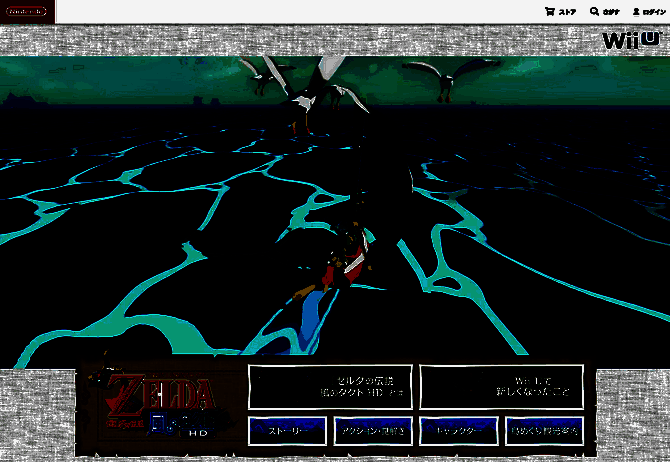Open the キャラクター (Character) section
Image resolution: width=670 pixels, height=462 pixels.
(457, 431)
